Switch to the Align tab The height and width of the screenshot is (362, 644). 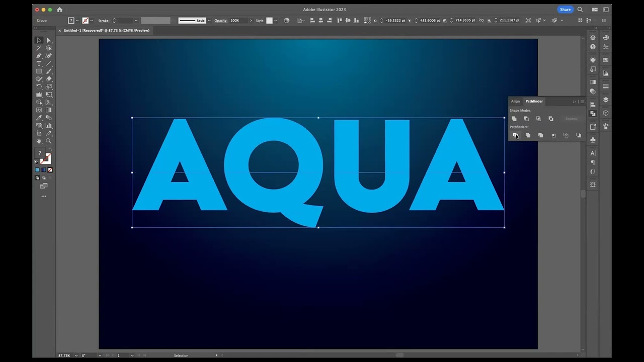coord(515,101)
